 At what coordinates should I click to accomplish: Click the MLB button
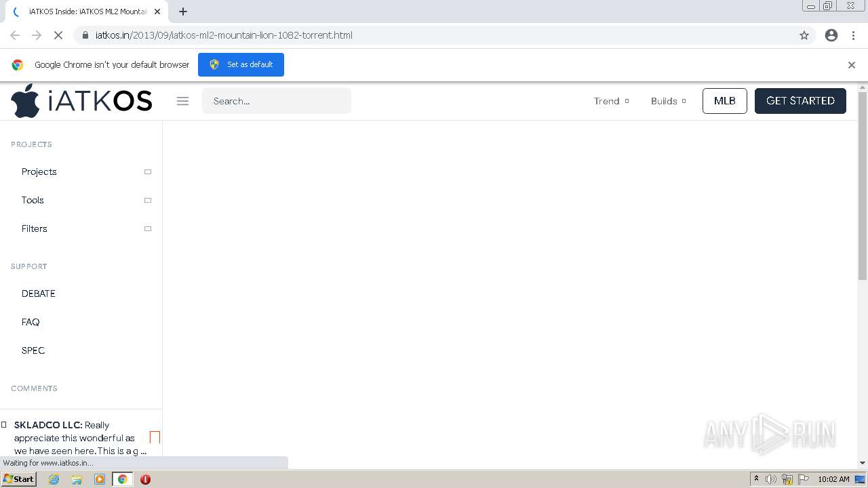[x=725, y=101]
